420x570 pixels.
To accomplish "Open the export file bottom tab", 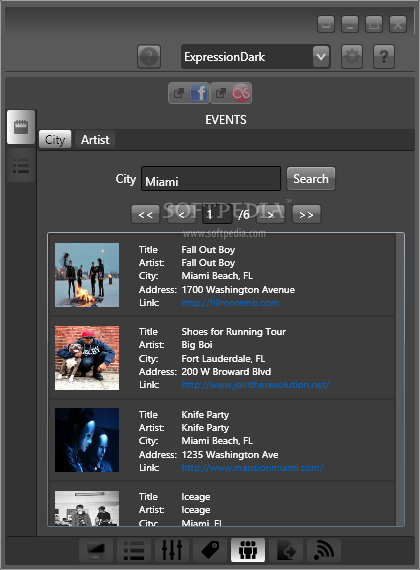I will point(286,550).
